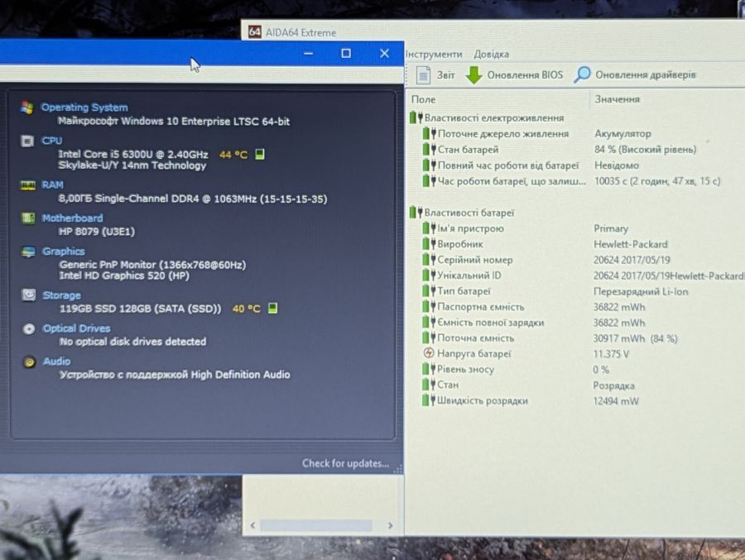The width and height of the screenshot is (745, 560).
Task: Open the Audio section link
Action: [x=56, y=361]
